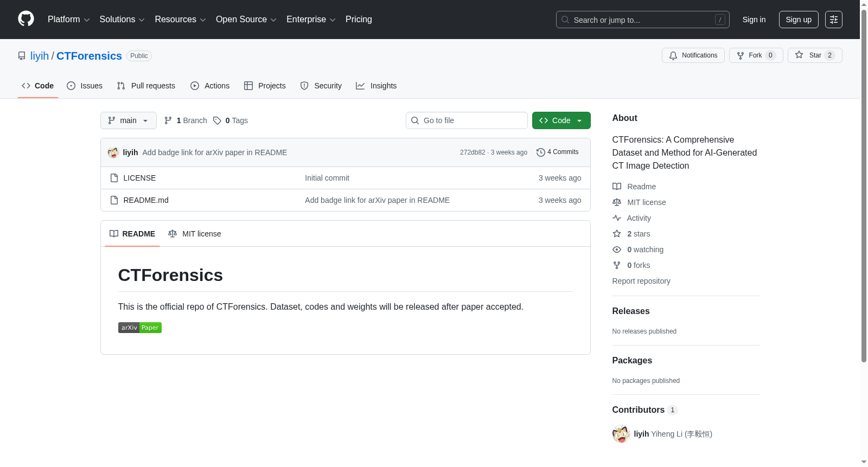Click commit hash 272db82
The height and width of the screenshot is (467, 868).
coord(473,152)
